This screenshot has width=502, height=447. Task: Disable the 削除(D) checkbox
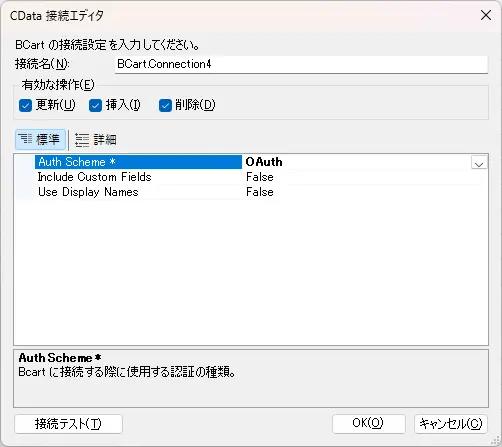click(165, 106)
